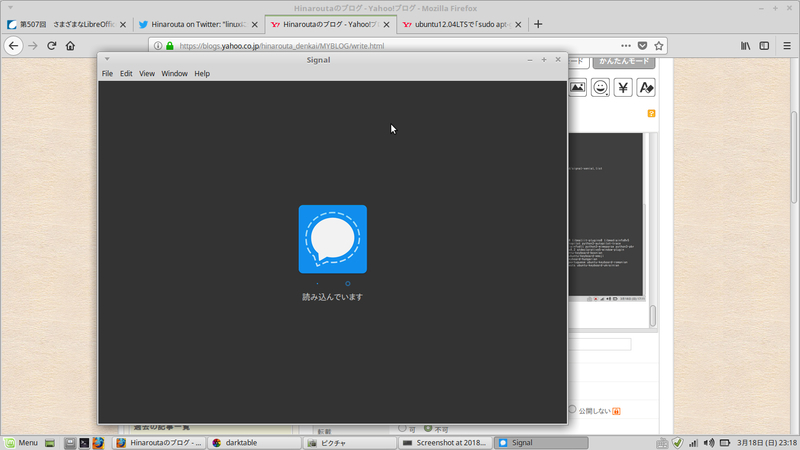
Task: Open the emoji picker in blog editor
Action: point(601,87)
